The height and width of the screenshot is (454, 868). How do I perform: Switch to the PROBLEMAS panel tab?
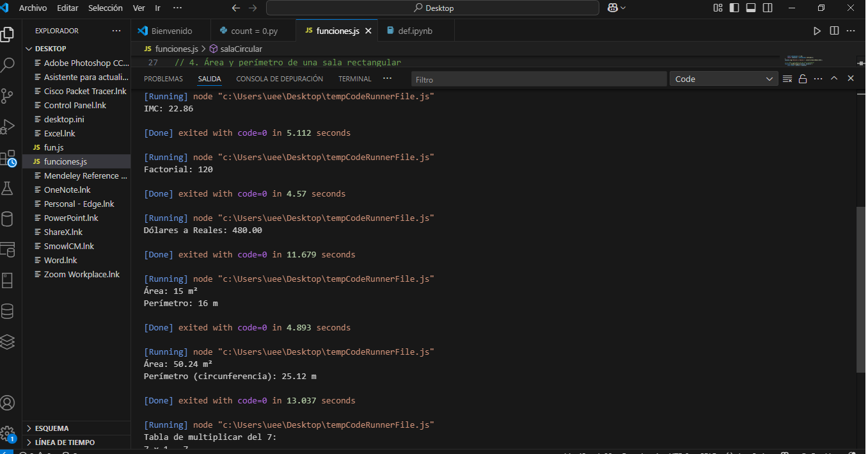tap(163, 79)
